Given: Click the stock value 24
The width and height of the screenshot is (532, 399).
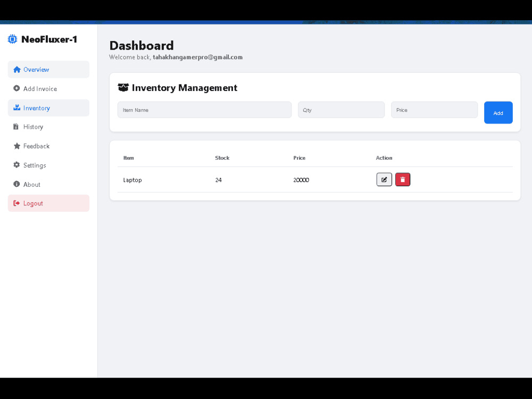Looking at the screenshot, I should pos(219,180).
